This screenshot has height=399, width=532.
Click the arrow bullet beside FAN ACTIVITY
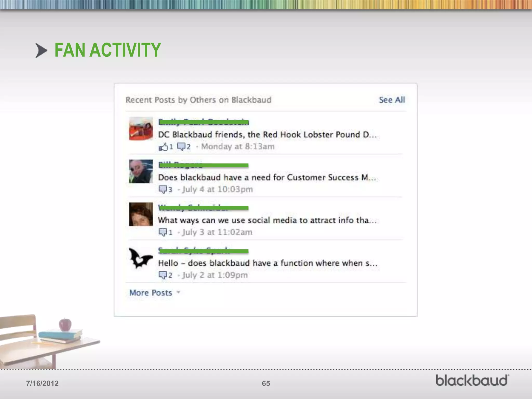pos(41,50)
